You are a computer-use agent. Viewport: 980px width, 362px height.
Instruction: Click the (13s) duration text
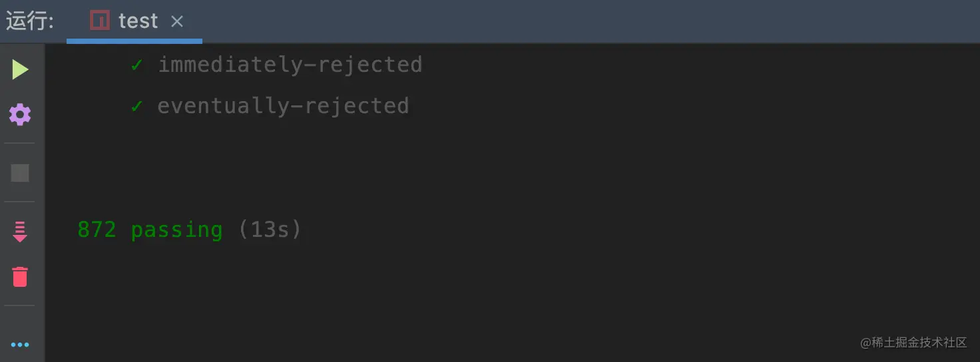coord(270,230)
